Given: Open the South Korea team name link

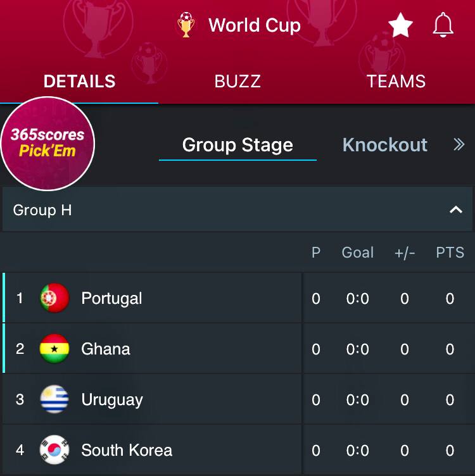Looking at the screenshot, I should point(127,450).
